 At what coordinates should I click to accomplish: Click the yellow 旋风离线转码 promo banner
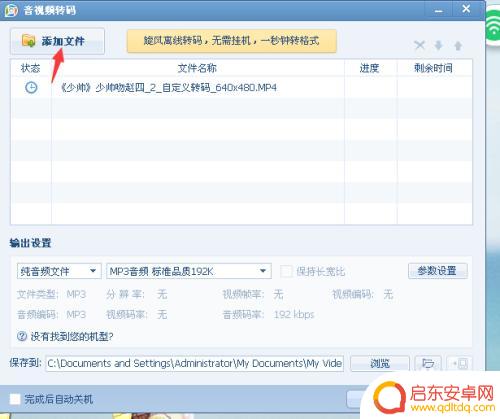[231, 41]
